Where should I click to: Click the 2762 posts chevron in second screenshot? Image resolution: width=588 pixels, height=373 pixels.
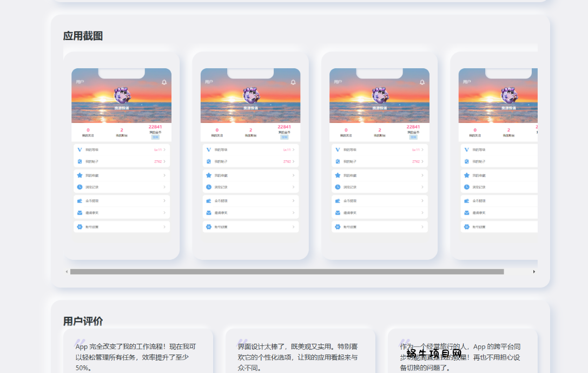point(294,161)
